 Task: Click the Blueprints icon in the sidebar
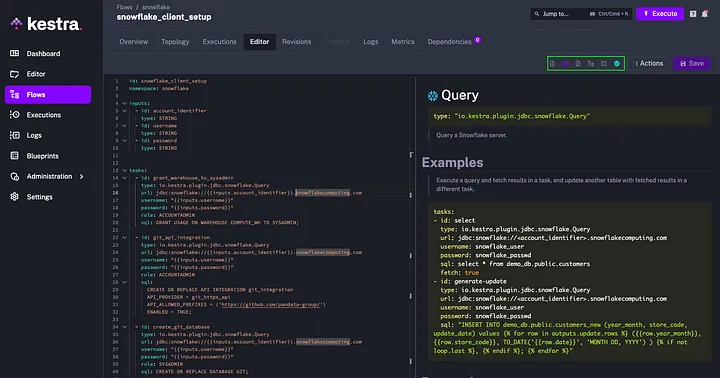coord(15,156)
